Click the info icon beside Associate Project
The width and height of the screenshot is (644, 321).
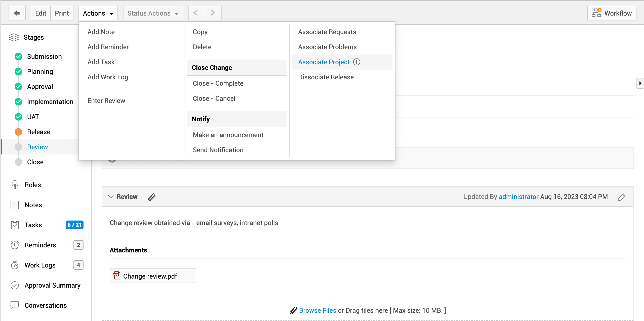(356, 62)
